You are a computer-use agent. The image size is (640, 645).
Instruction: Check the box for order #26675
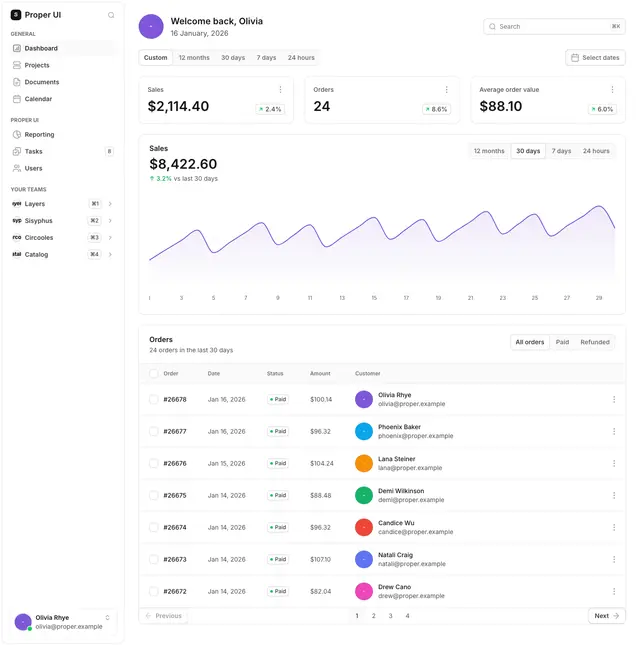point(153,495)
